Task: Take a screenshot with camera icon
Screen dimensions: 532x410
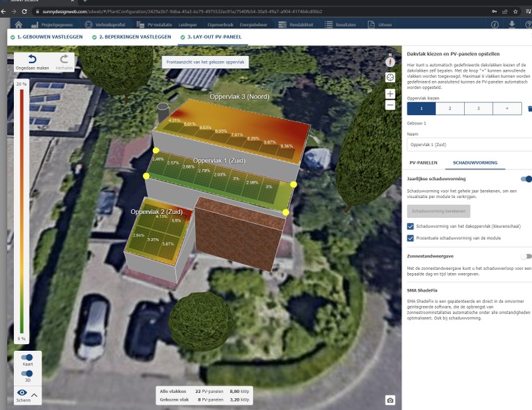Action: (x=390, y=400)
